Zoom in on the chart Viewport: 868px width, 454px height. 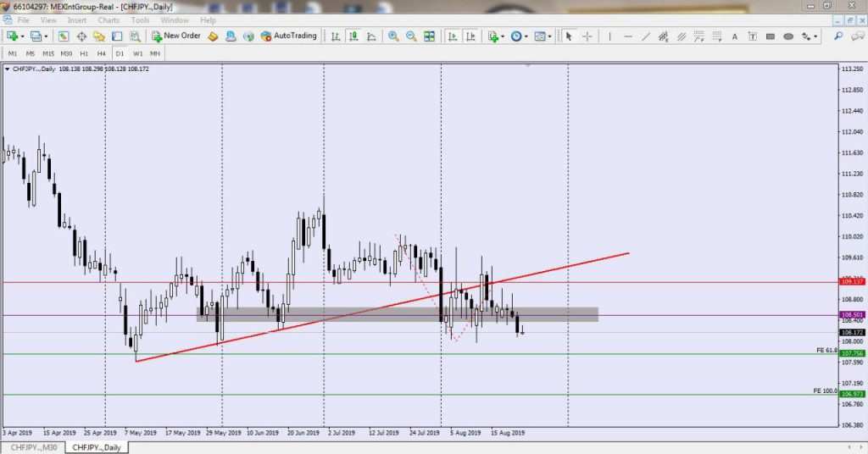[393, 36]
